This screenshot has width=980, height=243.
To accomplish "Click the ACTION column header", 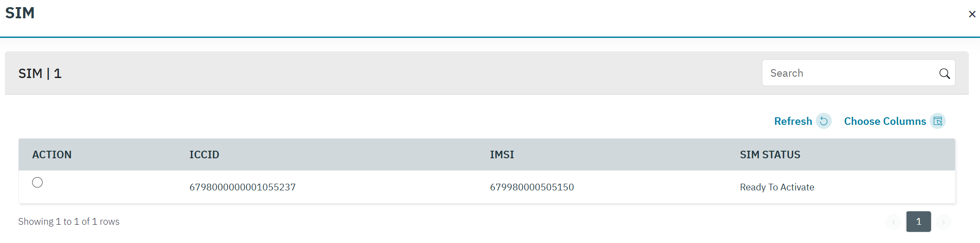I will [x=52, y=155].
